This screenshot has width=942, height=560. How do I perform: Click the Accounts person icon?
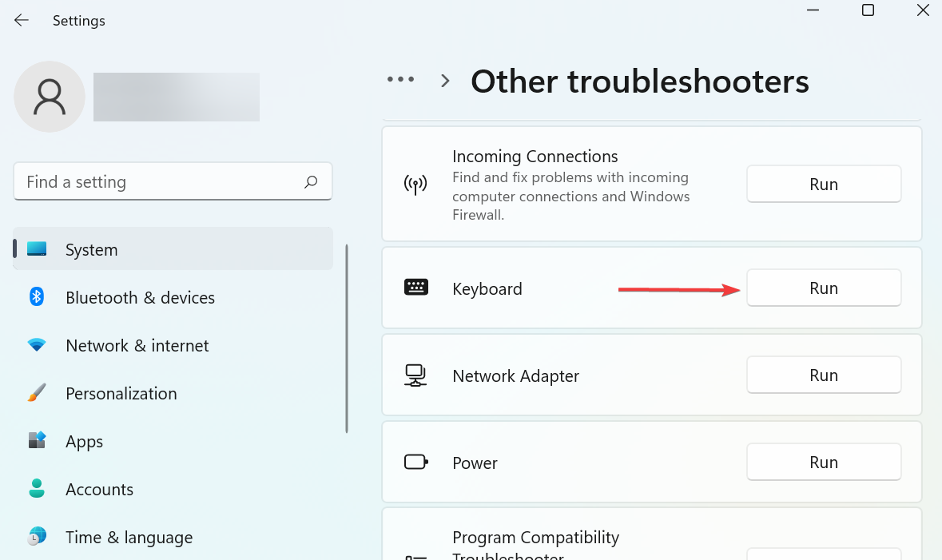point(37,489)
